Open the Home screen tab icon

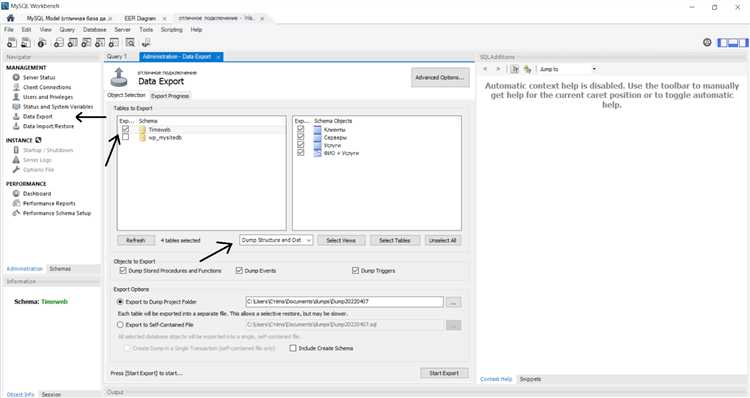point(10,18)
